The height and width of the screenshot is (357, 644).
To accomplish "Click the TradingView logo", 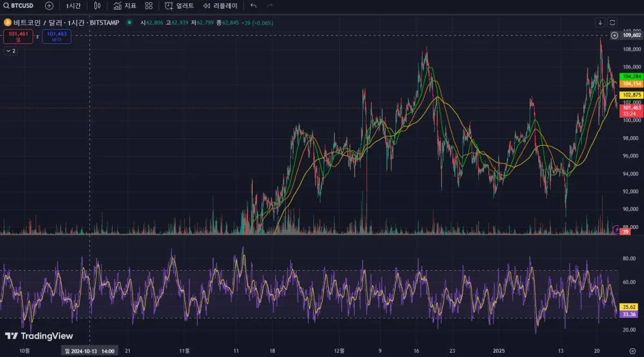I will click(39, 336).
